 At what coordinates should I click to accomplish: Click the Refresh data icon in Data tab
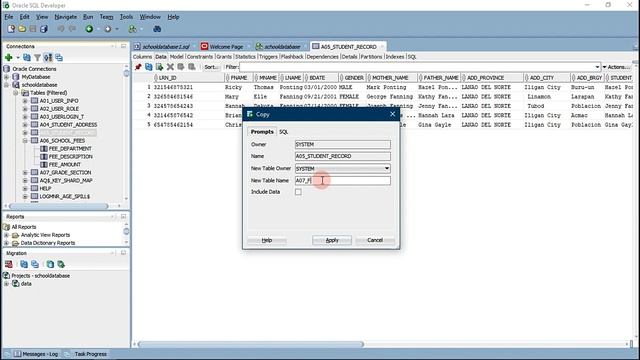[149, 67]
